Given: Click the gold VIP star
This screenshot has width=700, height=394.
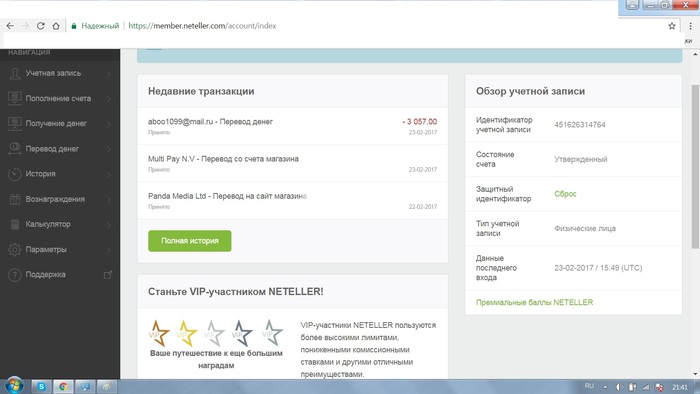Looking at the screenshot, I should [x=186, y=333].
